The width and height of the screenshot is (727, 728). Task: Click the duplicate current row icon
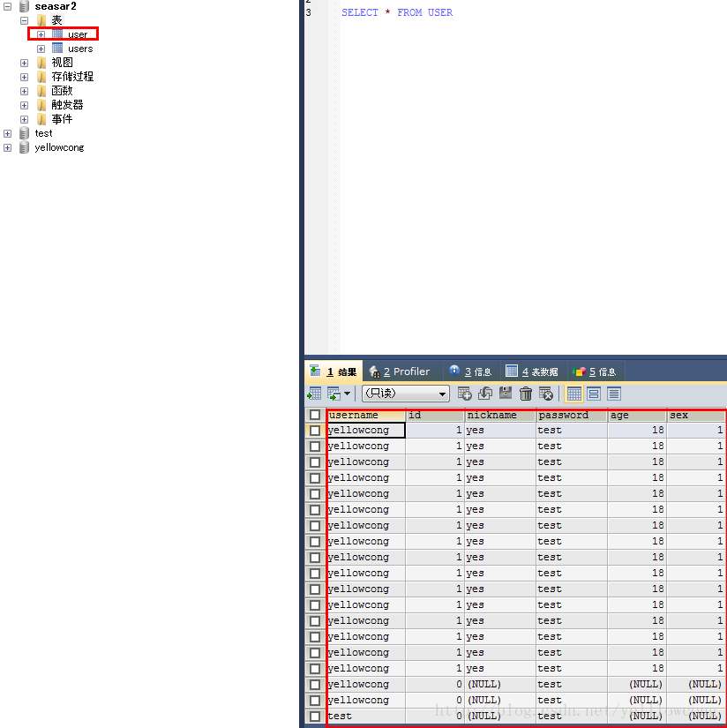[x=485, y=394]
